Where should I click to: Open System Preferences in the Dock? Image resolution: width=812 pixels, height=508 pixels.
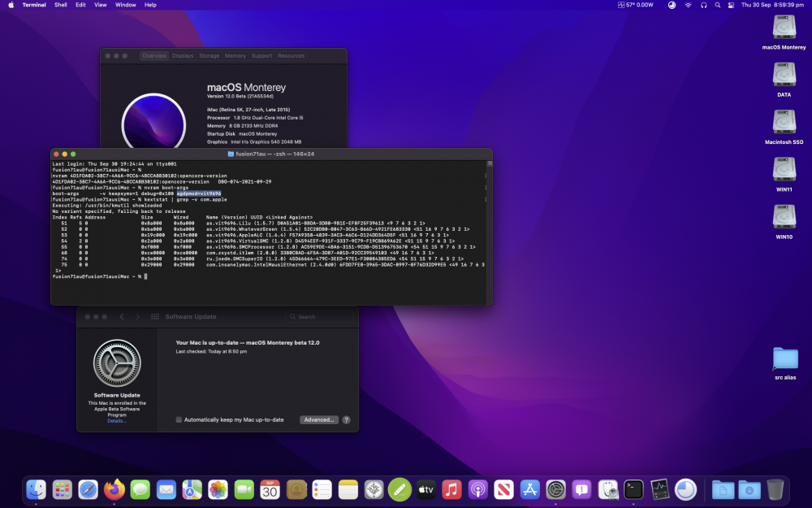point(555,489)
